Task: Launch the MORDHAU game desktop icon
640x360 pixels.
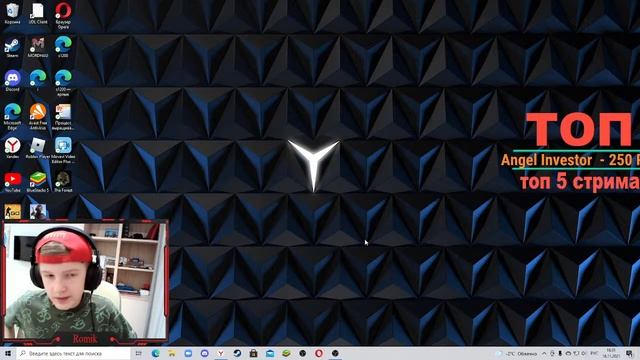Action: [38, 47]
